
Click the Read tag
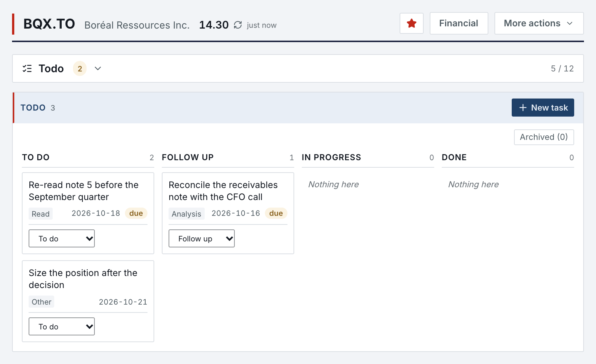click(41, 214)
